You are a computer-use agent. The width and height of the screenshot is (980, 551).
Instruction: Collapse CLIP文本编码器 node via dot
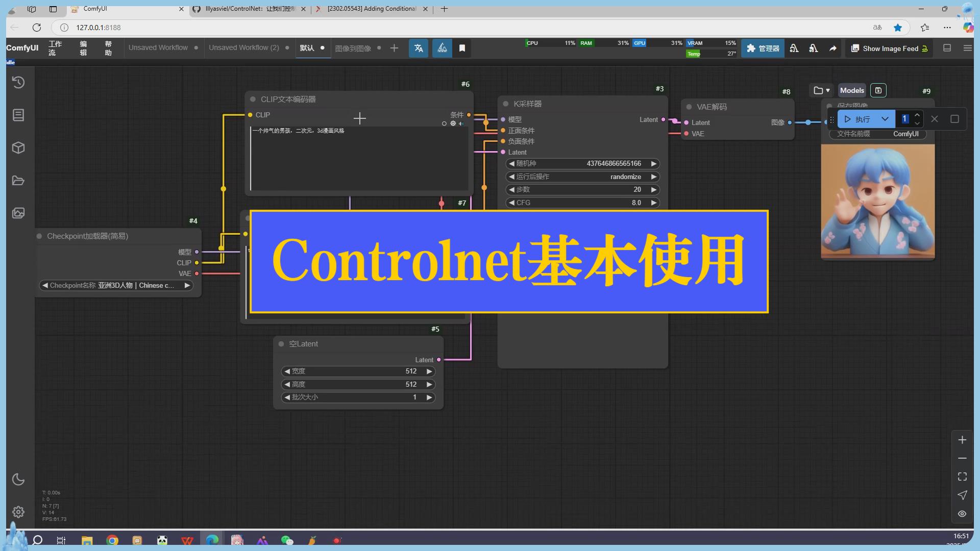point(253,99)
